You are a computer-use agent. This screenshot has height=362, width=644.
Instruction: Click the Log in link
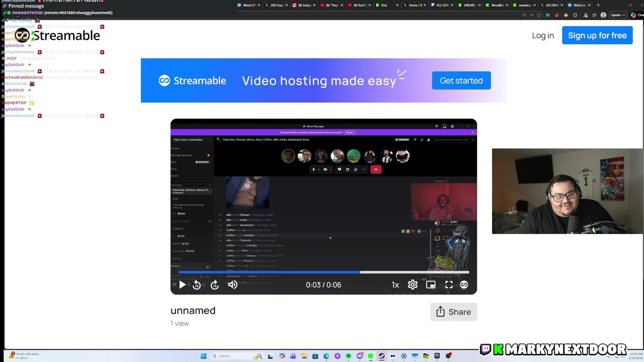[x=543, y=35]
